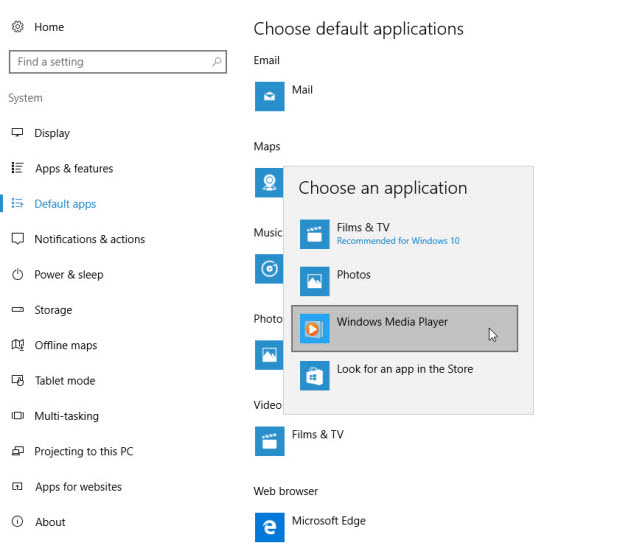The image size is (640, 547).
Task: Click the Microsoft Edge browser icon
Action: [269, 527]
